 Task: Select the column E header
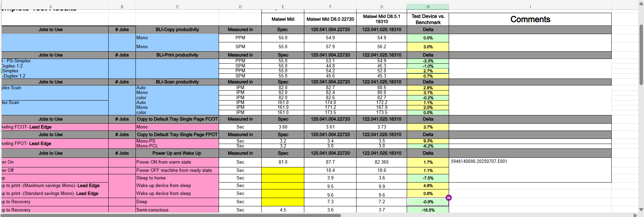283,7
